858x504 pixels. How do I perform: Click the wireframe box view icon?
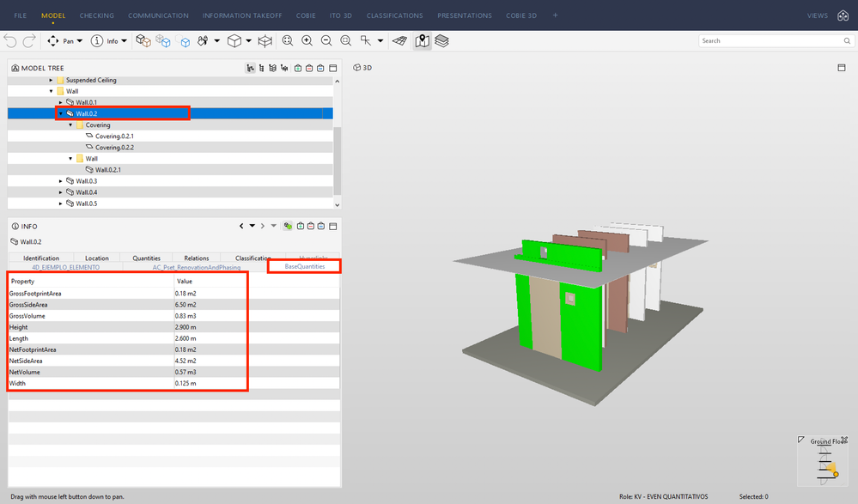coord(265,40)
